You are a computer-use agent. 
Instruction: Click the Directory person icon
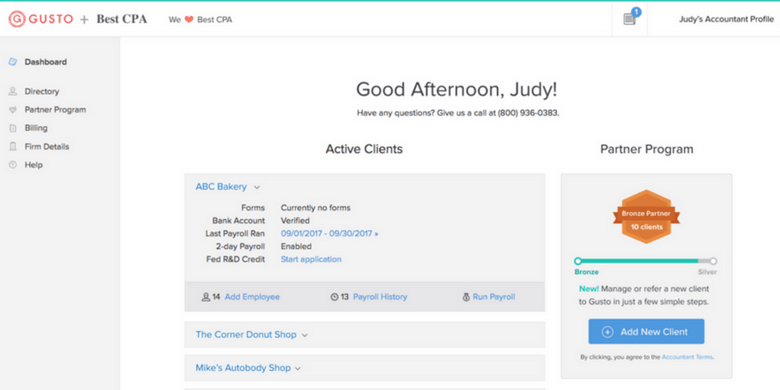pos(13,92)
